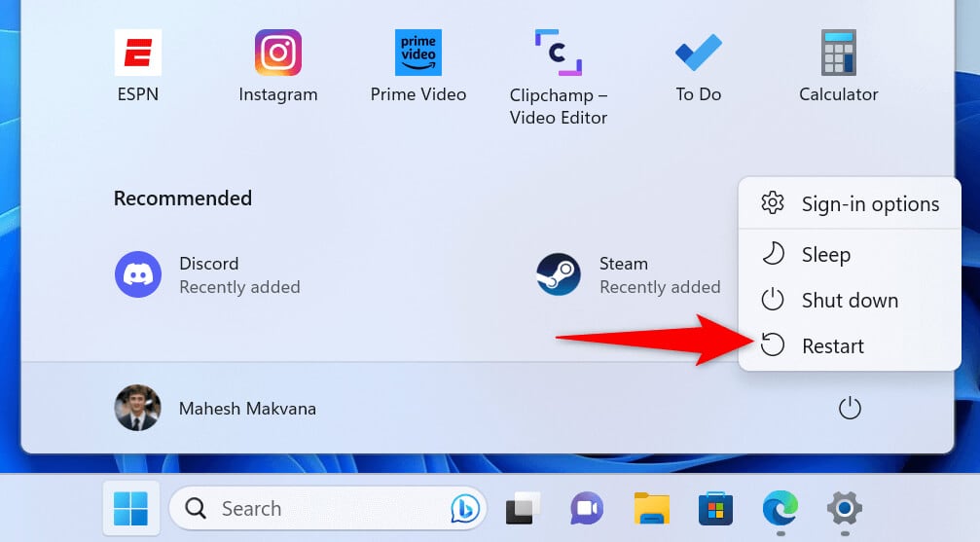
Task: Click the gear icon beside Sign-in options
Action: 773,203
